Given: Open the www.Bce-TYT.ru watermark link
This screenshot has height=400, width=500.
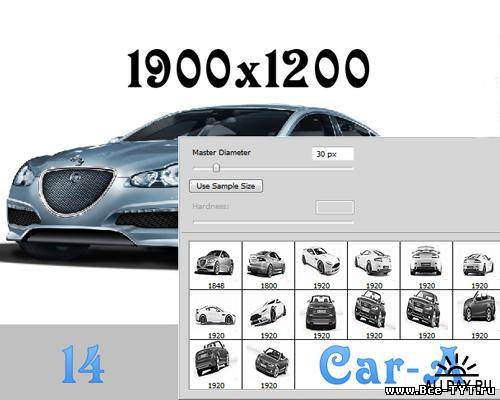Looking at the screenshot, I should pyautogui.click(x=440, y=390).
